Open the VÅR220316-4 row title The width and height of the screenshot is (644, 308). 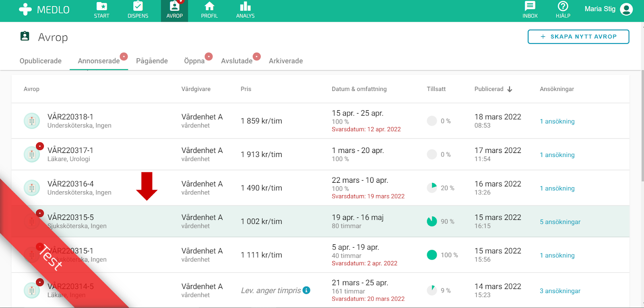[70, 184]
